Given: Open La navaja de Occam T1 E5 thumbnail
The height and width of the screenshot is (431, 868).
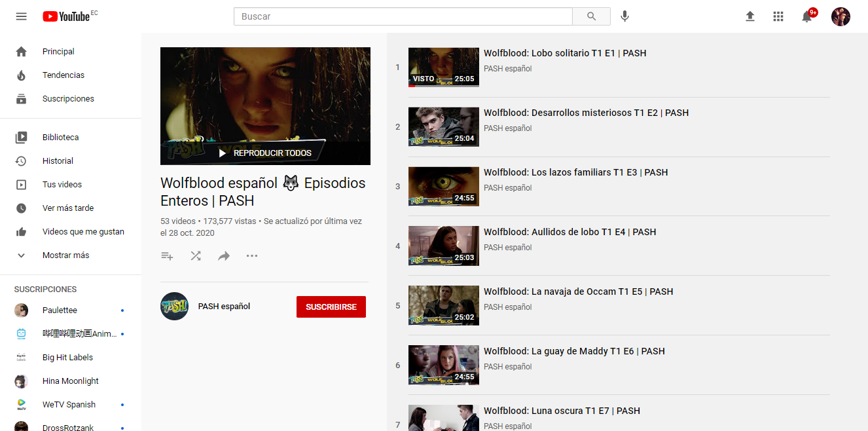Looking at the screenshot, I should click(444, 306).
